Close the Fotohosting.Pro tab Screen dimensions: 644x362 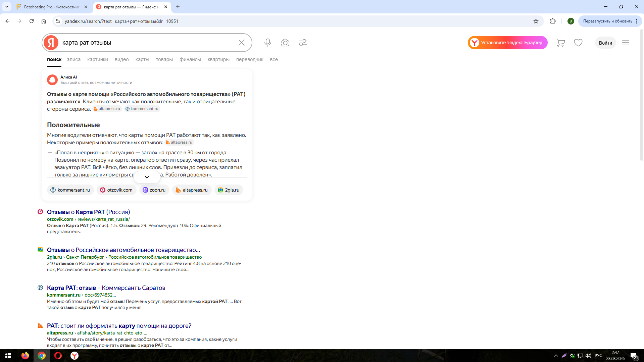click(x=86, y=7)
